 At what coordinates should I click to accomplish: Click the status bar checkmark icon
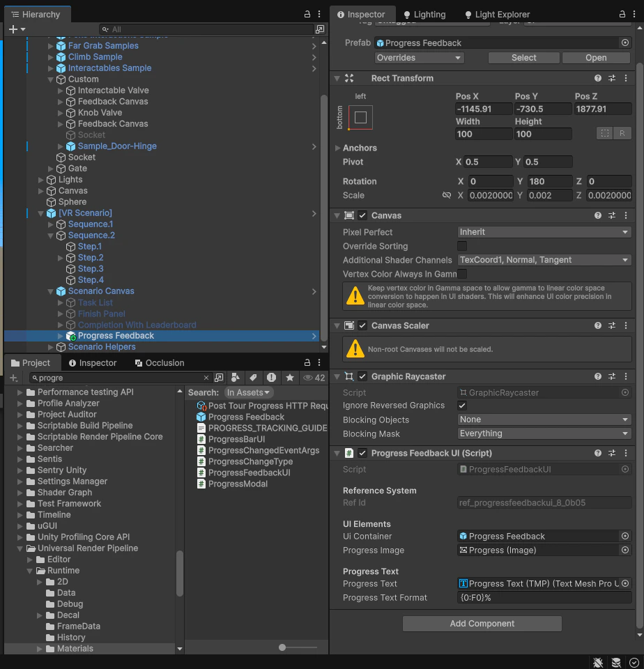[634, 662]
